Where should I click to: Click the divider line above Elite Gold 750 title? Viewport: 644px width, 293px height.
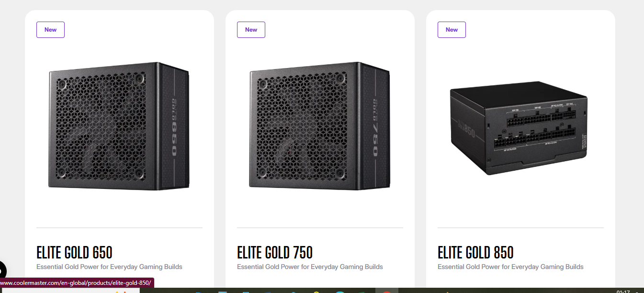click(320, 228)
